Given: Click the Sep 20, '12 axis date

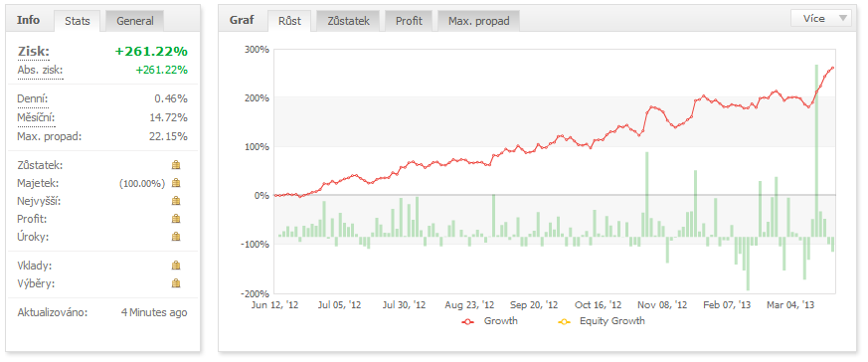Looking at the screenshot, I should (534, 305).
